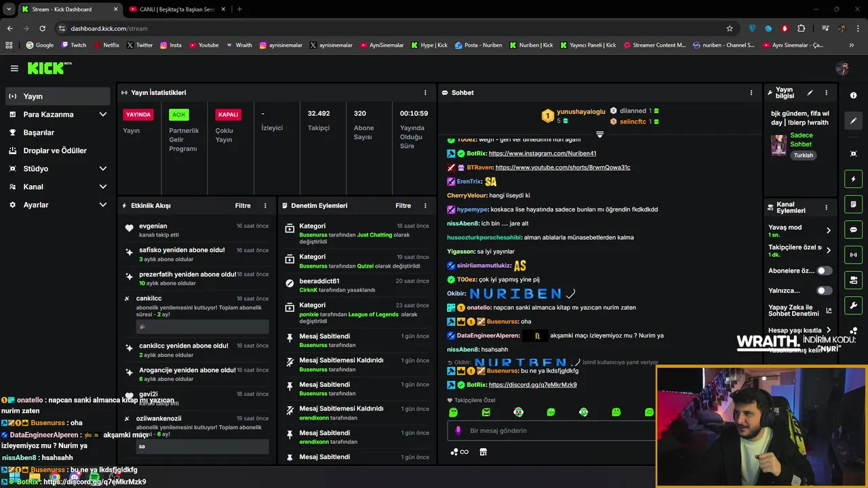Open Yavaş mod options chevron
The width and height of the screenshot is (868, 488).
(x=828, y=230)
